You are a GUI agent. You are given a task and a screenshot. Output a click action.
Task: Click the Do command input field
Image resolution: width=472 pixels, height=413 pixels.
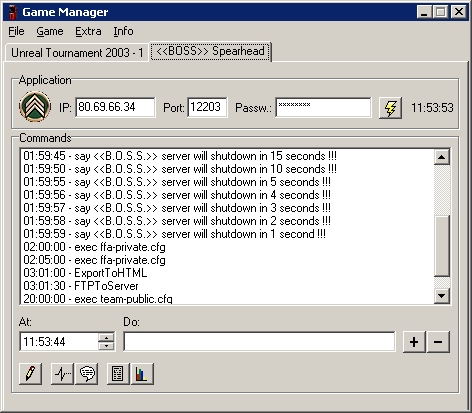(x=259, y=342)
